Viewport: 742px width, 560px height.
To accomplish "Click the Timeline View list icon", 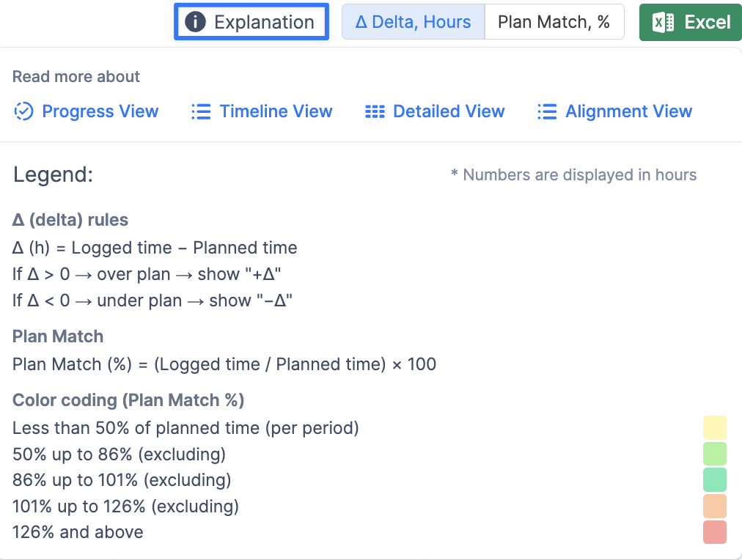I will click(201, 111).
